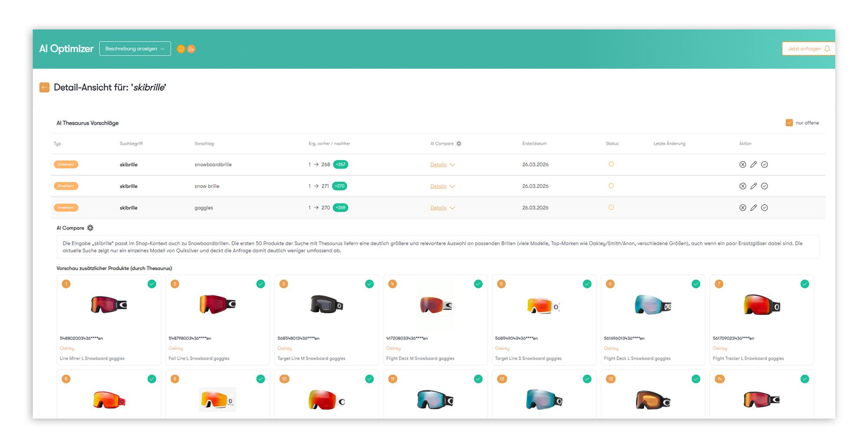This screenshot has height=448, width=868.
Task: Click the date in the goggles row
Action: point(535,208)
